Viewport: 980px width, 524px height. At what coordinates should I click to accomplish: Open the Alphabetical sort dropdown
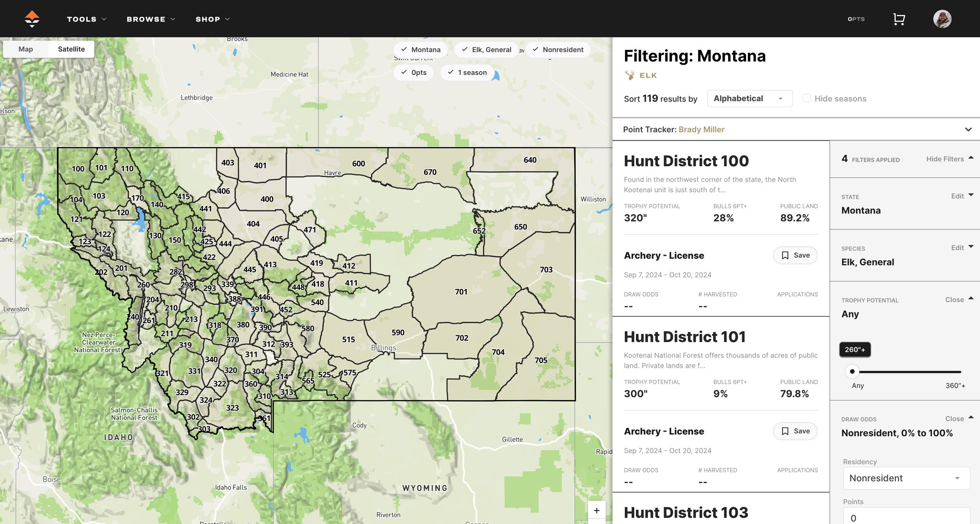click(x=749, y=98)
